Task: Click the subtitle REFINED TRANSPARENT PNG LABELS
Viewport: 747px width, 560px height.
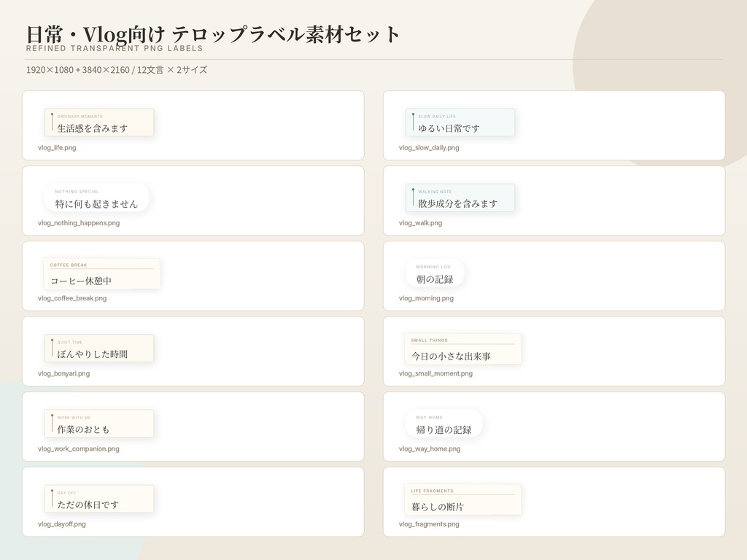Action: 115,48
